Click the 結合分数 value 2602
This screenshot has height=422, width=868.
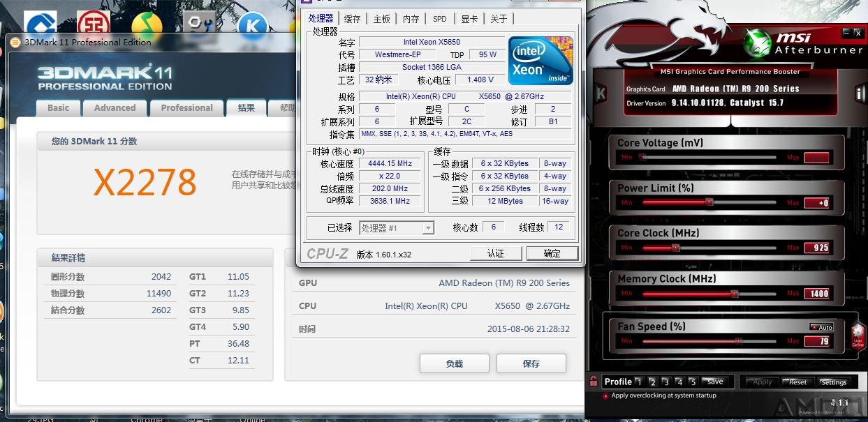click(x=161, y=310)
